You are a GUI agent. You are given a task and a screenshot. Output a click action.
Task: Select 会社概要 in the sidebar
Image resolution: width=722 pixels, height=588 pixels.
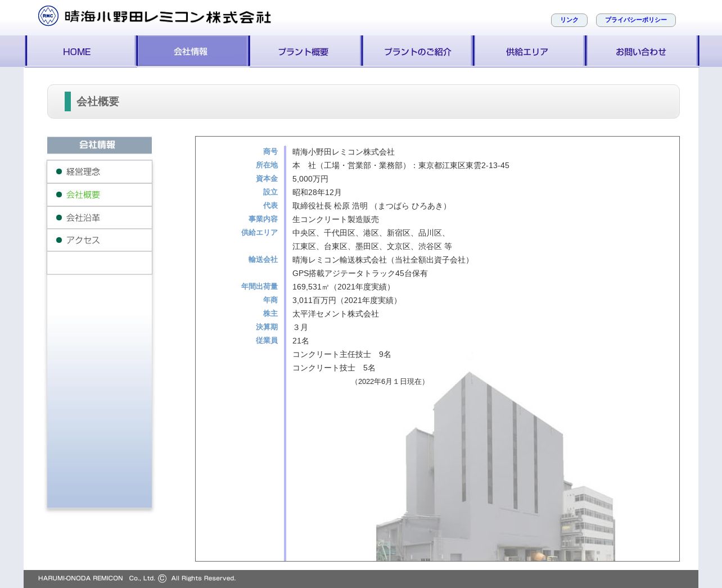coord(100,195)
